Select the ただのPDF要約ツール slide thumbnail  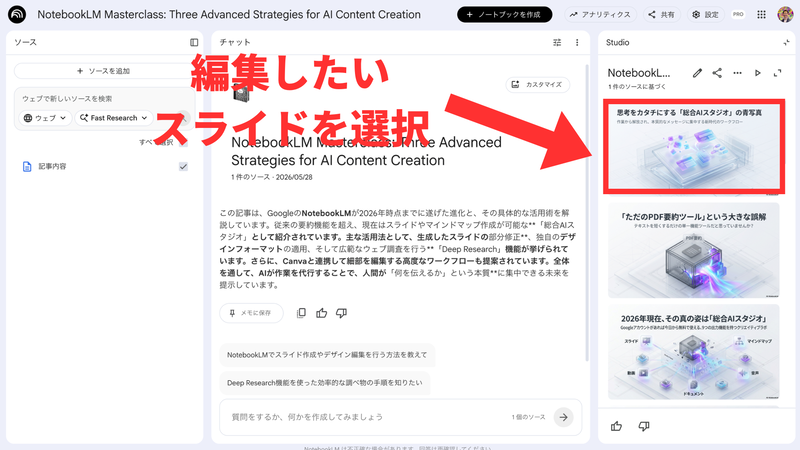pyautogui.click(x=693, y=251)
